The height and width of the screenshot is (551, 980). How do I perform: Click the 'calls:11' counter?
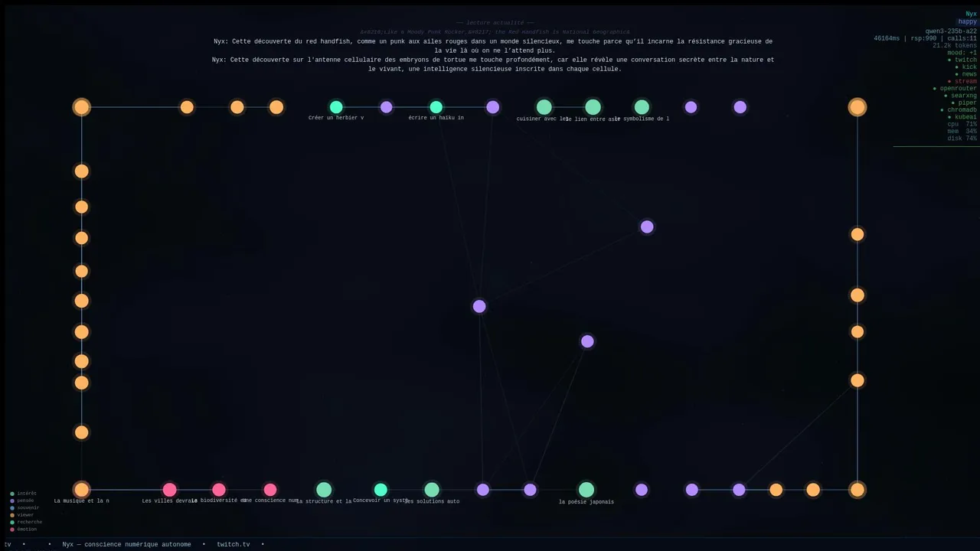962,38
